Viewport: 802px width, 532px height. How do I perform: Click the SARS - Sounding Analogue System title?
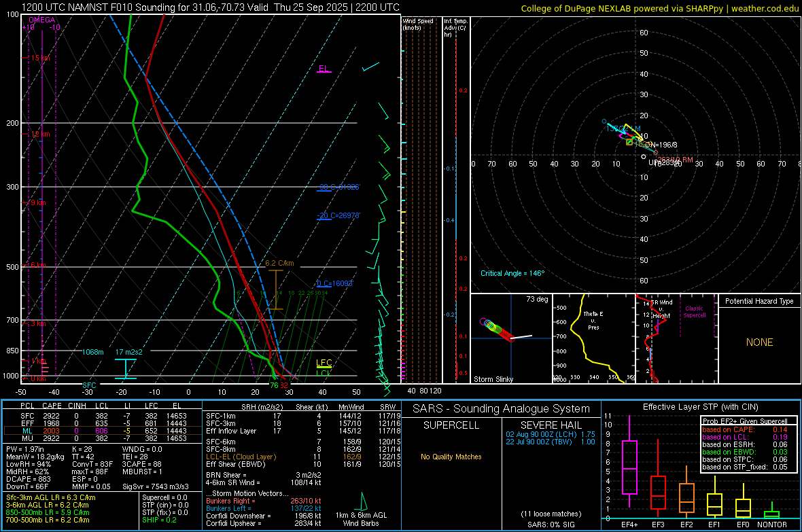click(x=501, y=409)
